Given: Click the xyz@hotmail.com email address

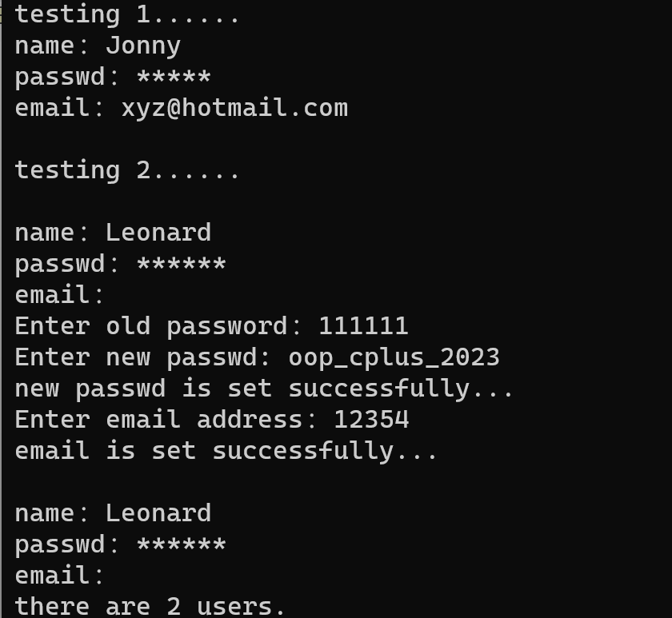Looking at the screenshot, I should point(234,108).
